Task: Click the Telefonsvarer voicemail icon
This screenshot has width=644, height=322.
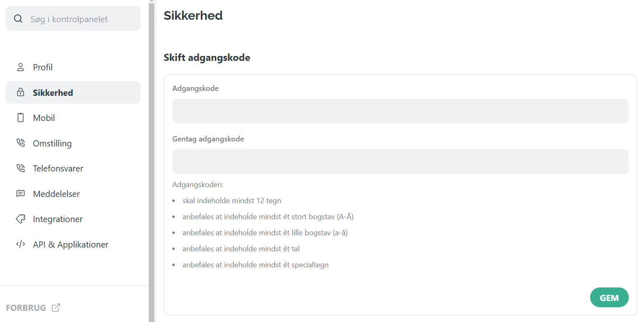Action: [21, 168]
